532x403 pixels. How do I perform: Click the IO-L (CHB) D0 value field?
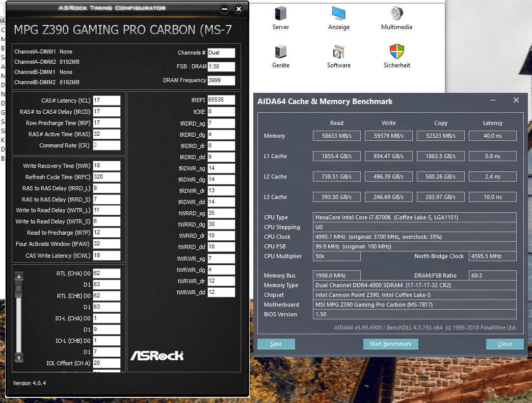[x=107, y=341]
